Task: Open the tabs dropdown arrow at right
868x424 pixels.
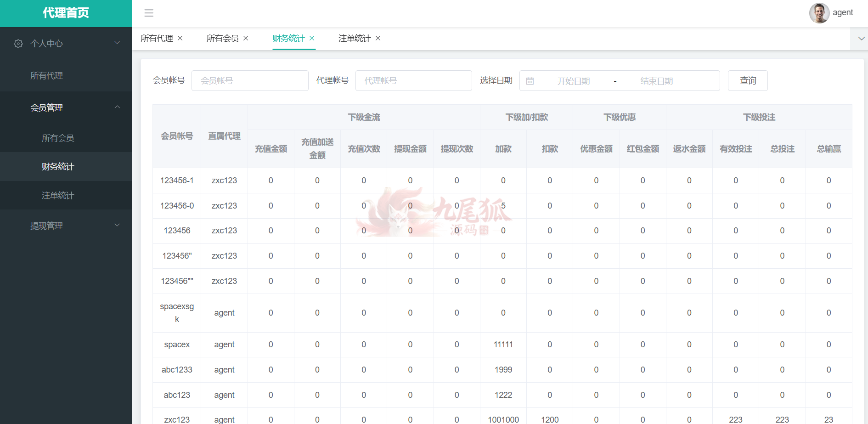Action: pos(861,39)
